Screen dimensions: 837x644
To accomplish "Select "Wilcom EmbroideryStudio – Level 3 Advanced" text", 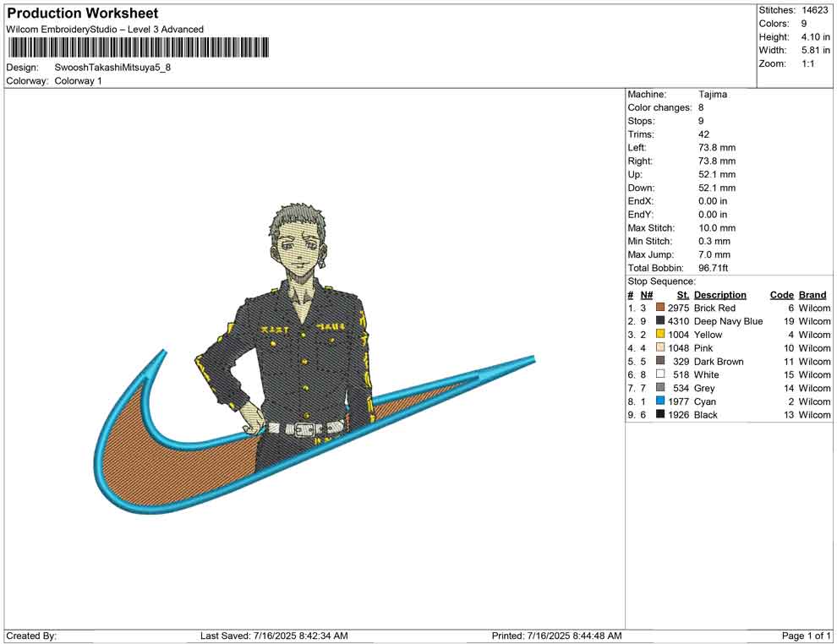I will 105,30.
